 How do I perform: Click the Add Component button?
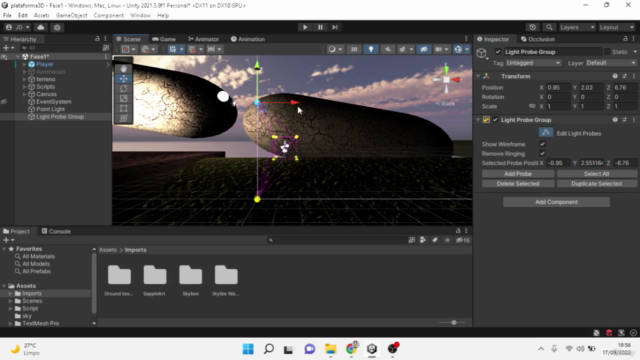point(556,202)
